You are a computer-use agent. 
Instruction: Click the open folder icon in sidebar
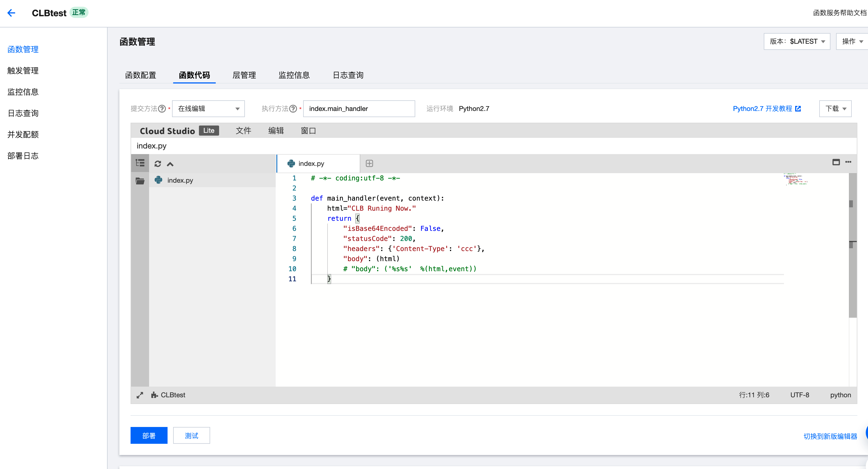point(140,181)
